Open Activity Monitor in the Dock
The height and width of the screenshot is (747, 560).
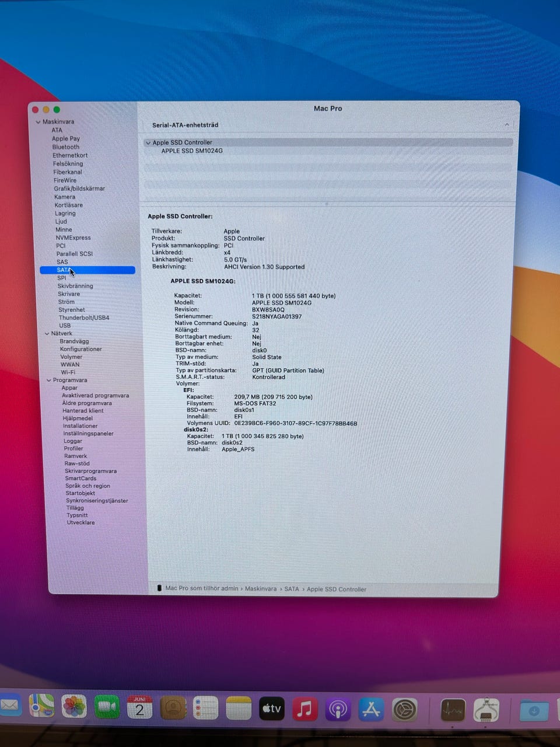click(x=453, y=710)
